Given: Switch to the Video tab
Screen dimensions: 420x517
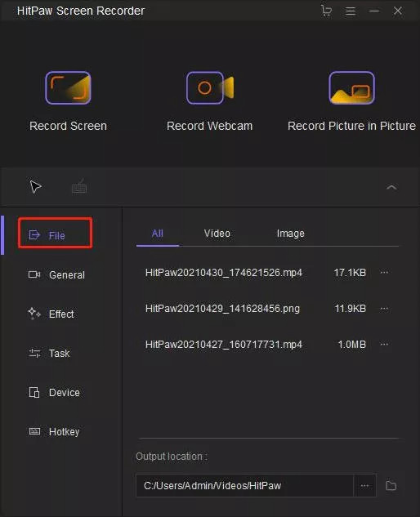Looking at the screenshot, I should pyautogui.click(x=217, y=234).
